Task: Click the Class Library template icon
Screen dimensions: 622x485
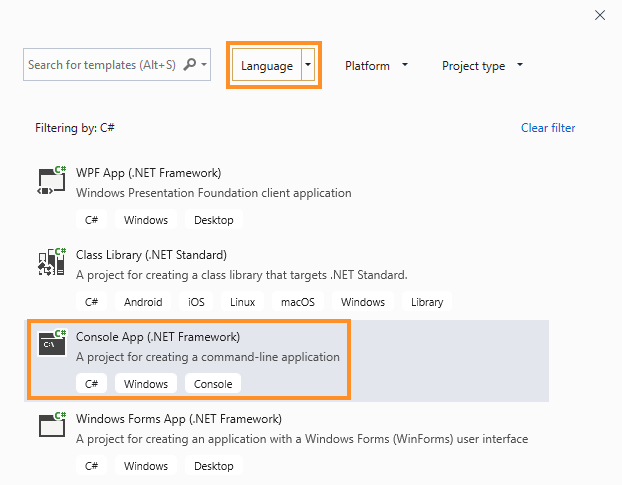Action: pyautogui.click(x=52, y=262)
